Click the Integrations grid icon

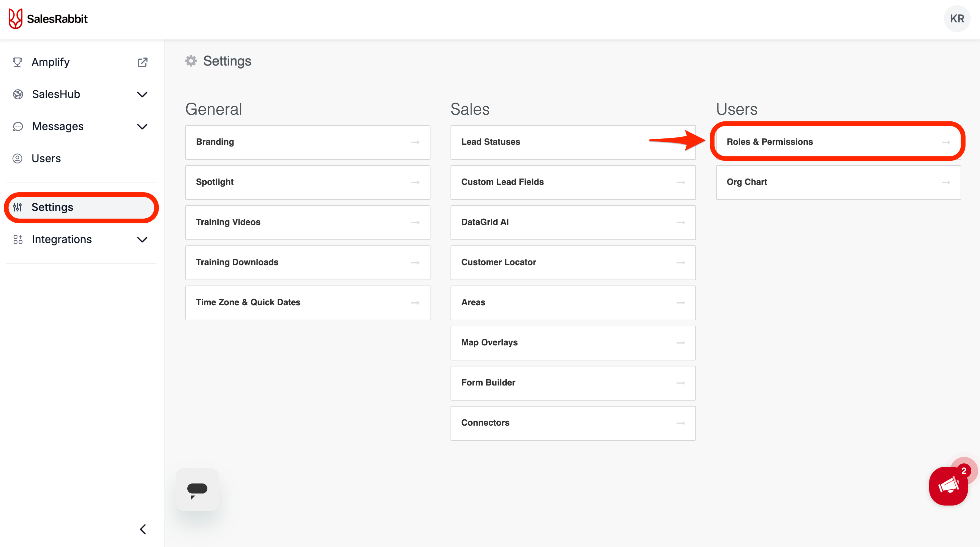(x=18, y=239)
